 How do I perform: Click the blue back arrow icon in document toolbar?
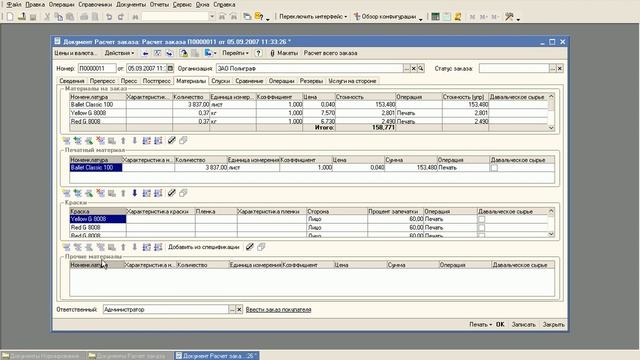click(145, 53)
